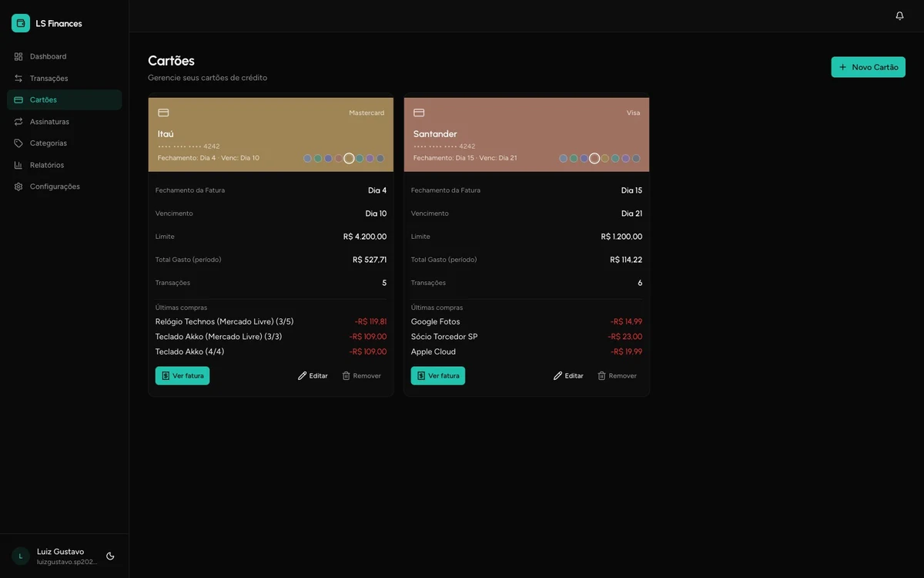Image resolution: width=924 pixels, height=578 pixels.
Task: Edit the Itaú card via Editar
Action: (x=313, y=375)
